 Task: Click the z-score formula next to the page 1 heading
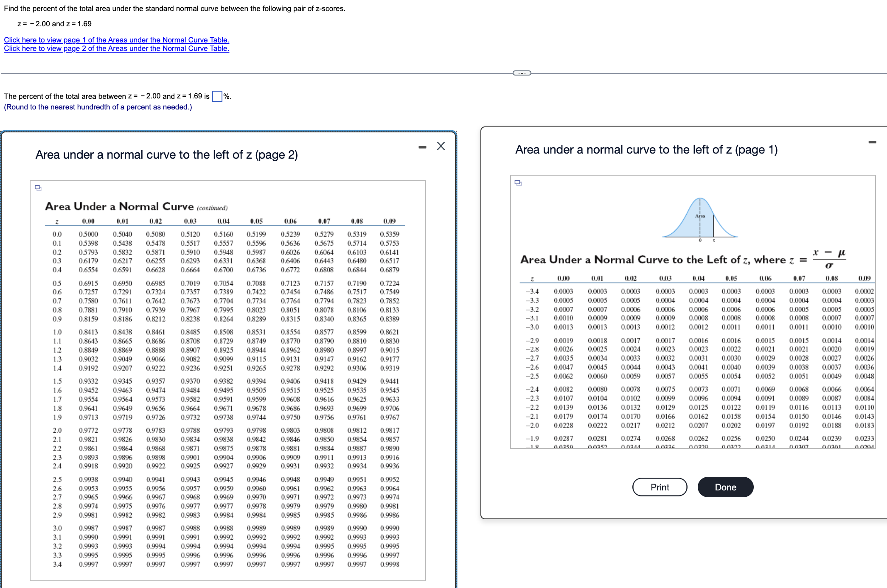point(828,259)
